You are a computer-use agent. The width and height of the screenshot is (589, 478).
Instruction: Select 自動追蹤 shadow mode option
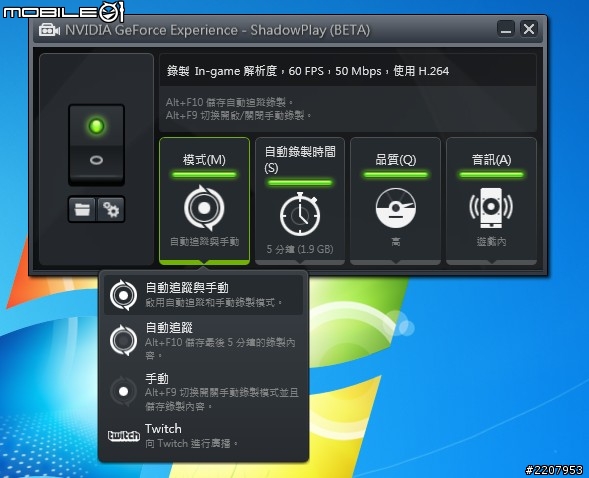pos(203,340)
